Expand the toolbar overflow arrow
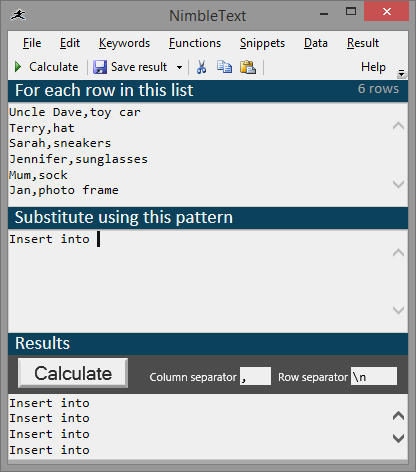416x472 pixels. click(x=401, y=73)
